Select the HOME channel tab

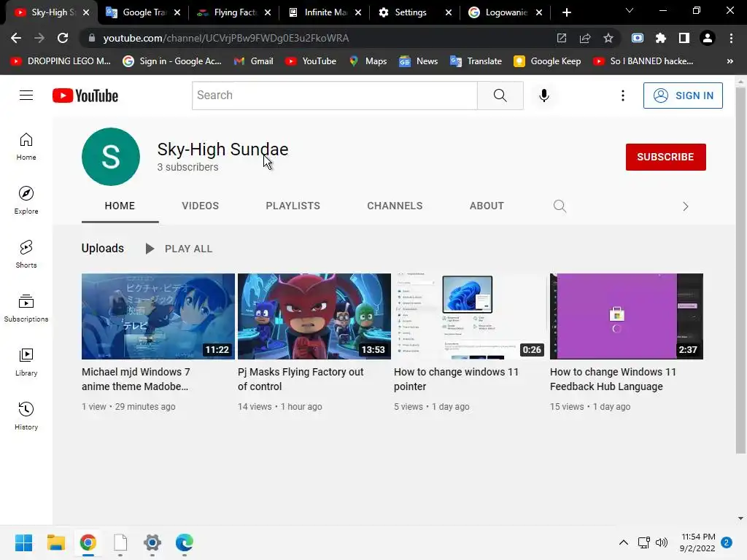[x=120, y=206]
